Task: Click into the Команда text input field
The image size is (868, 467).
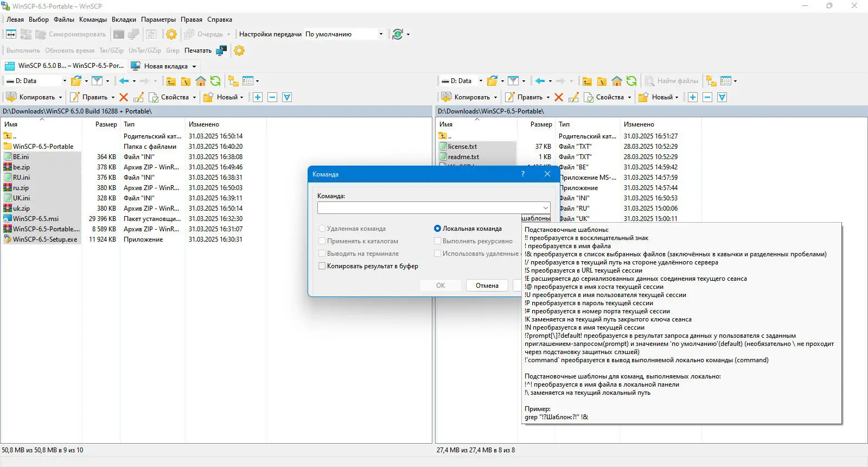Action: click(x=429, y=208)
